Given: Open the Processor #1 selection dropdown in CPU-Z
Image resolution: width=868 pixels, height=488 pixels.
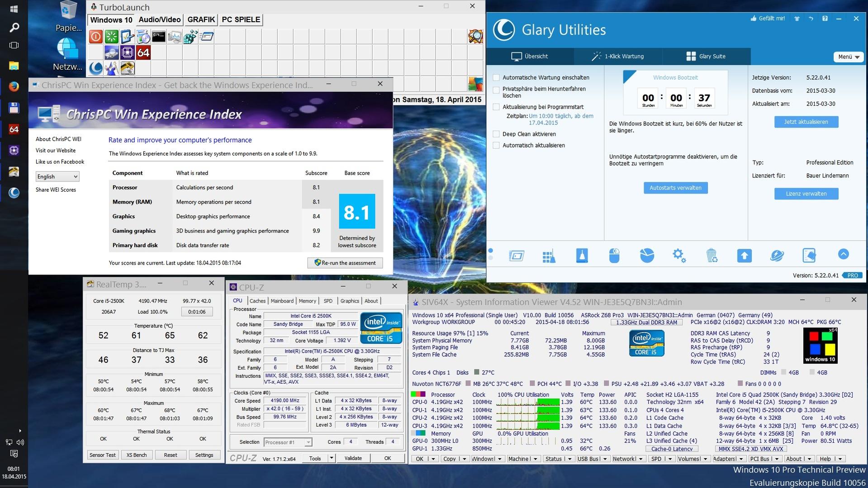Looking at the screenshot, I should (288, 442).
